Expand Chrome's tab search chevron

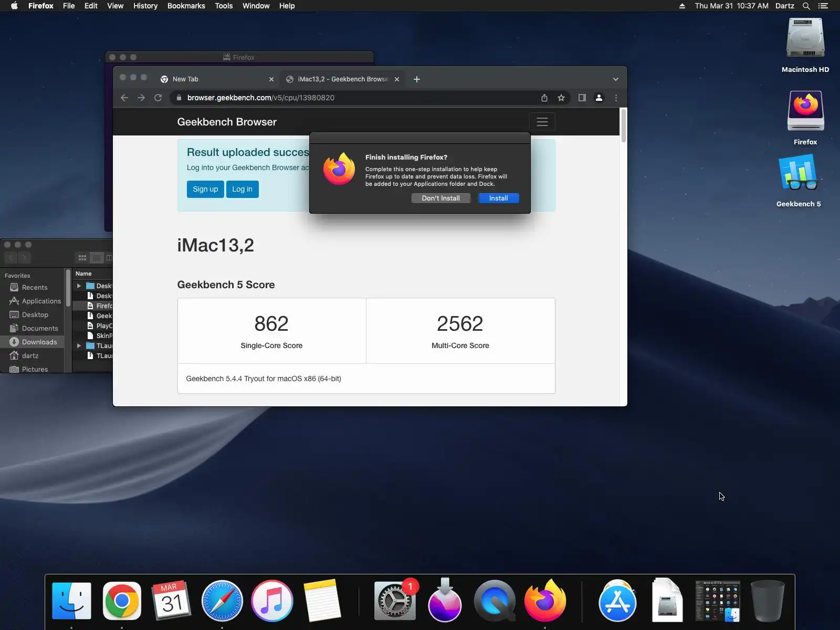click(616, 79)
